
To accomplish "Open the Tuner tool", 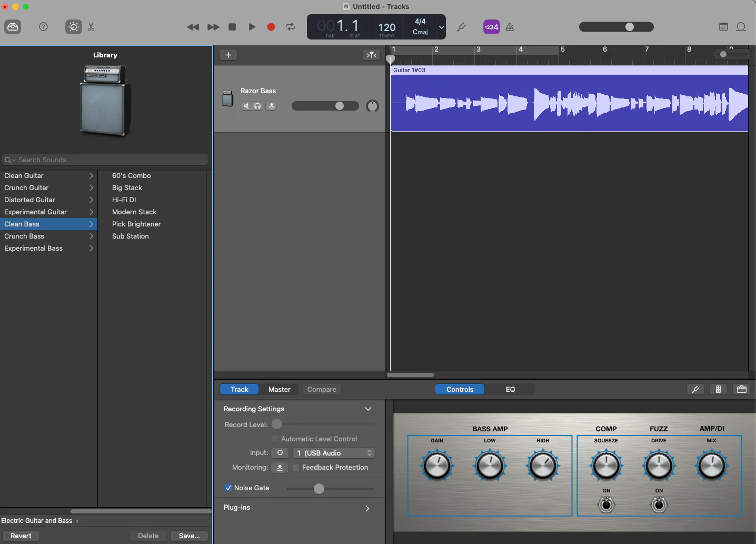I will 462,27.
